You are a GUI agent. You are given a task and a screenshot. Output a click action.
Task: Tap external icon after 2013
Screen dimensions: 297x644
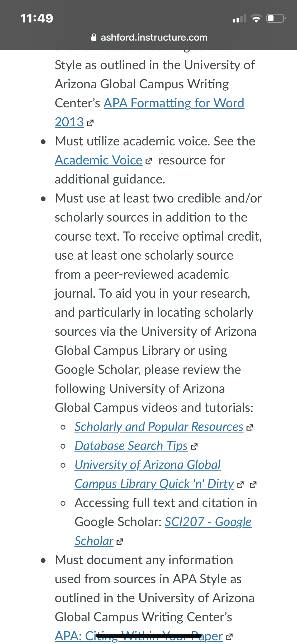tap(90, 123)
